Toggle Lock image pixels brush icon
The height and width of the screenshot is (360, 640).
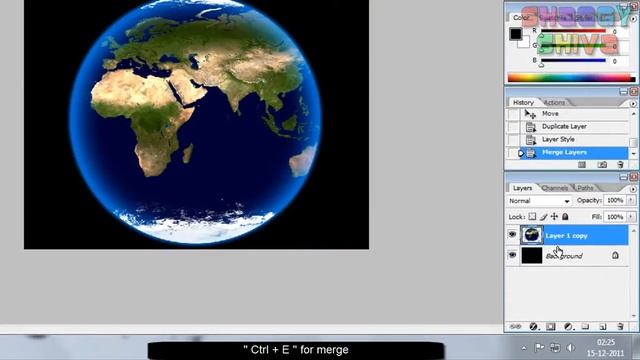pos(543,217)
